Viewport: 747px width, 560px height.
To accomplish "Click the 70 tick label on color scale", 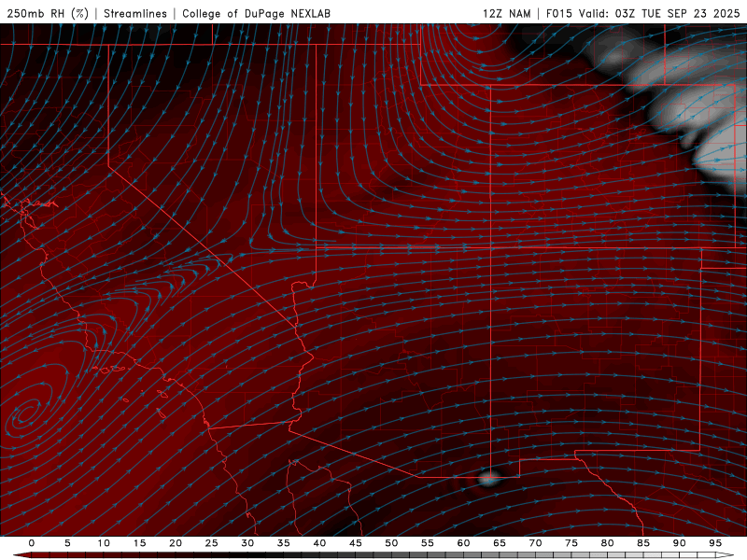I will point(535,543).
